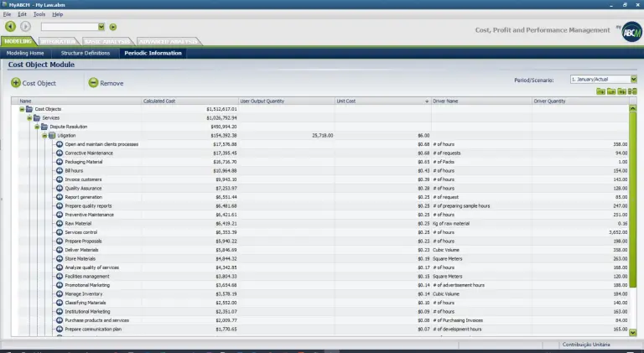The height and width of the screenshot is (353, 644).
Task: Click the green back navigation arrow
Action: (10, 27)
